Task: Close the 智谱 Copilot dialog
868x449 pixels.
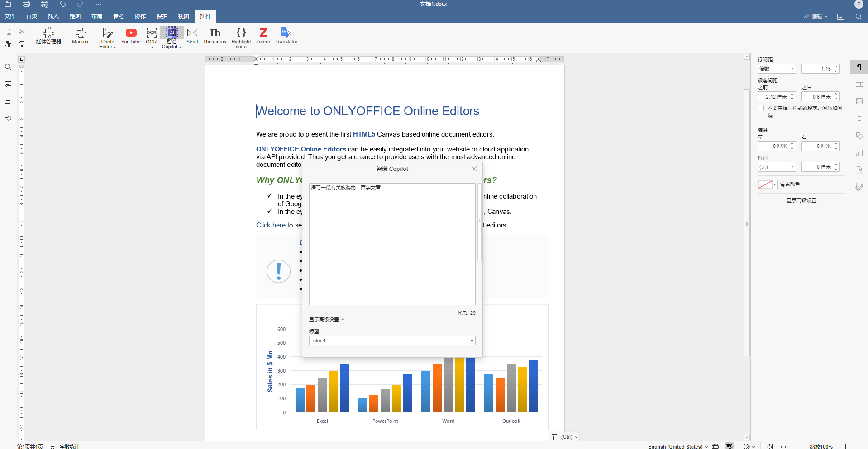Action: click(x=474, y=169)
